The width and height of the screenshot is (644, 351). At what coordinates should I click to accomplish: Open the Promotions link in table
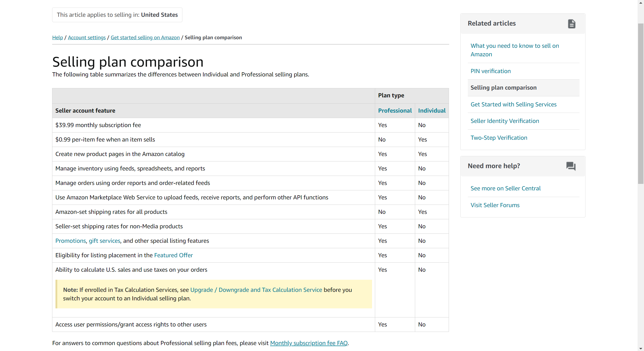pos(70,241)
